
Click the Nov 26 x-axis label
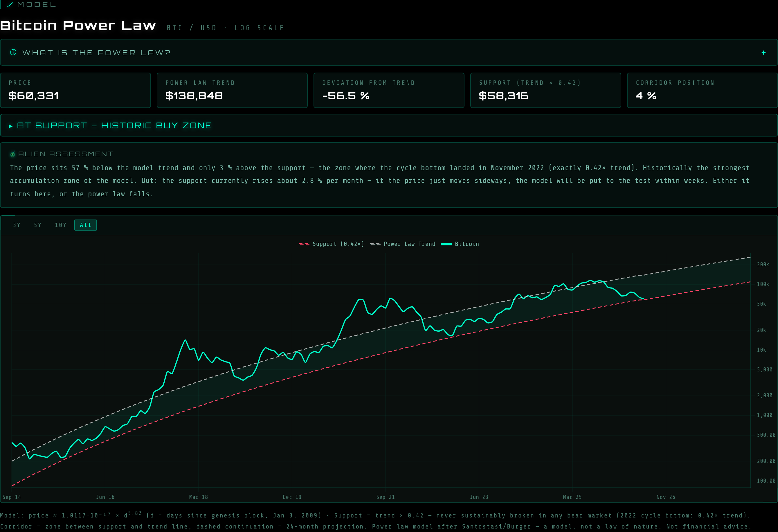pyautogui.click(x=666, y=497)
